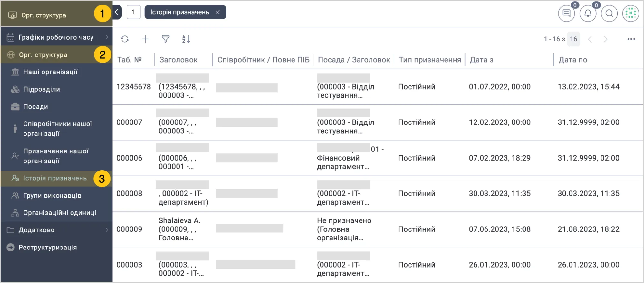Go to next page arrow
This screenshot has width=644, height=283.
coord(605,39)
